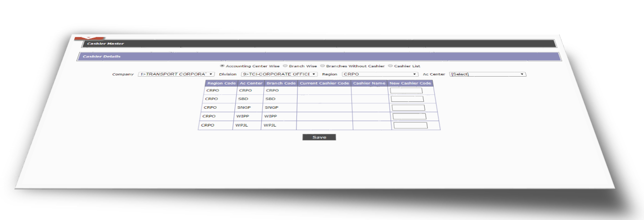The height and width of the screenshot is (220, 644).
Task: Click New Cashier Code field for WPJL row
Action: click(x=410, y=125)
